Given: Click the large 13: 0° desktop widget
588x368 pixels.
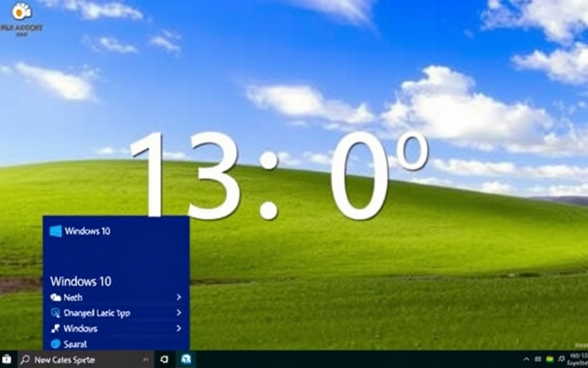Looking at the screenshot, I should (280, 175).
